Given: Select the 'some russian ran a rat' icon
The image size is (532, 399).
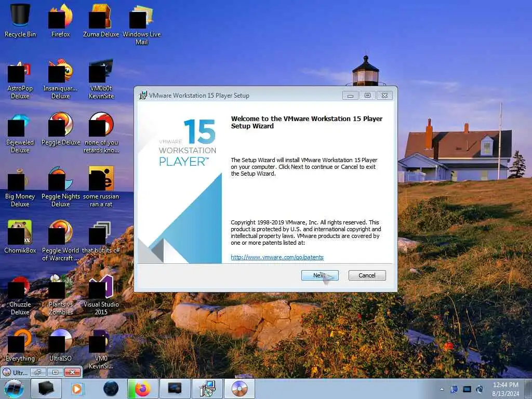Looking at the screenshot, I should (101, 187).
